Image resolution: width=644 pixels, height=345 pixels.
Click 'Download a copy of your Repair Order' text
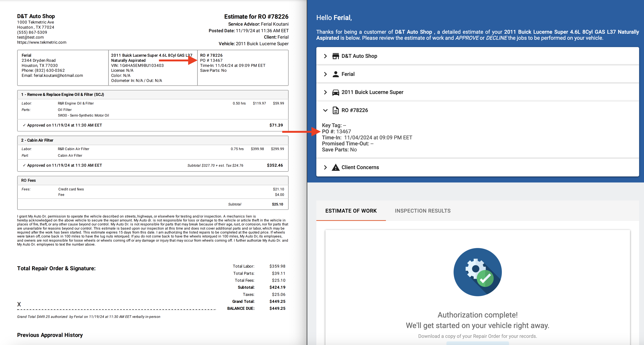[478, 336]
